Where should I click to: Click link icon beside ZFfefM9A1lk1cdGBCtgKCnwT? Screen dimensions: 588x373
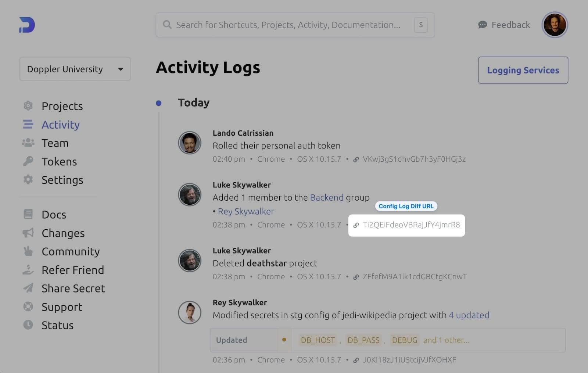point(356,277)
